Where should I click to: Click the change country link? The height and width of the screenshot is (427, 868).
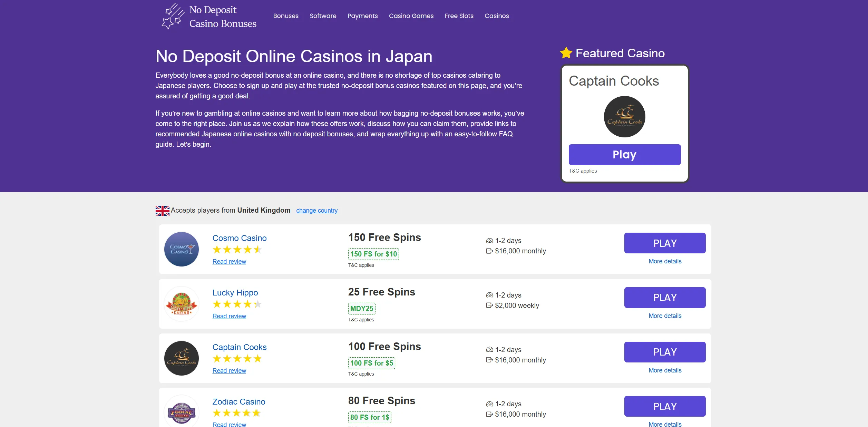[316, 211]
